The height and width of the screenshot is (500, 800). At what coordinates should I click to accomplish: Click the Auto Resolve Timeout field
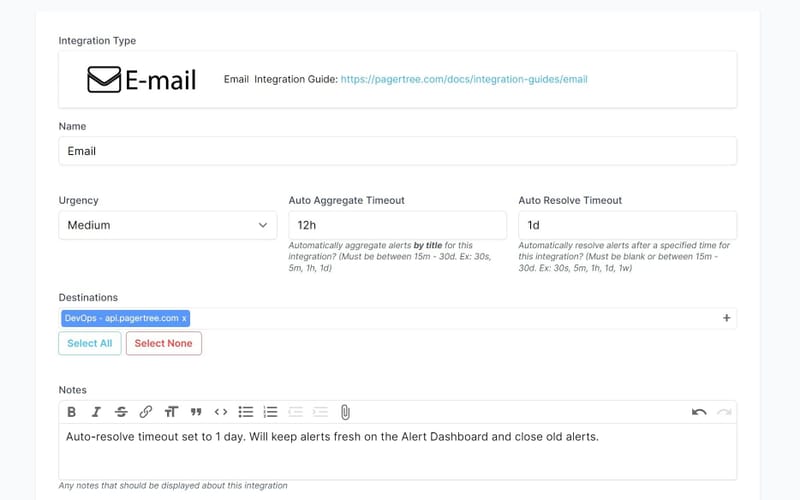(627, 225)
